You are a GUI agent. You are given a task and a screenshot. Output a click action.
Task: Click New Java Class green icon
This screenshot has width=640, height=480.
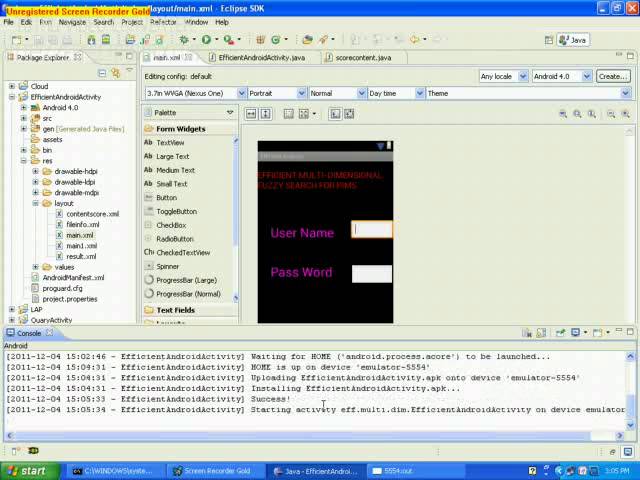click(x=276, y=40)
